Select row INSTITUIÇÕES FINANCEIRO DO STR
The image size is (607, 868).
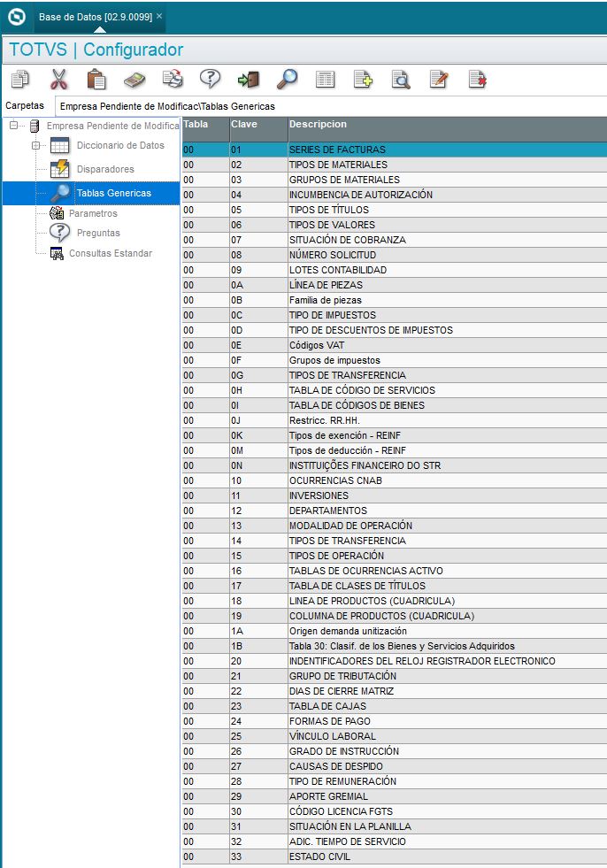(x=395, y=465)
